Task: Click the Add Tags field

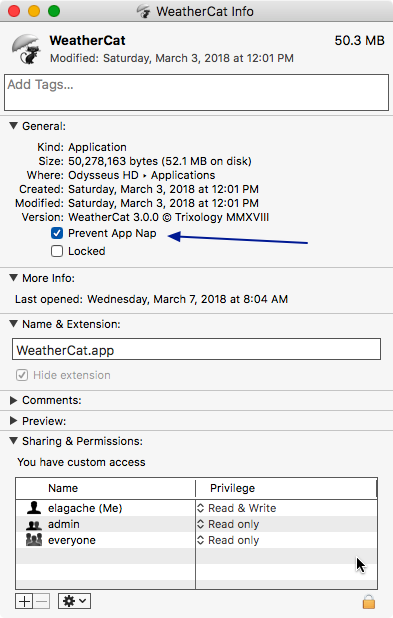Action: pos(196,93)
